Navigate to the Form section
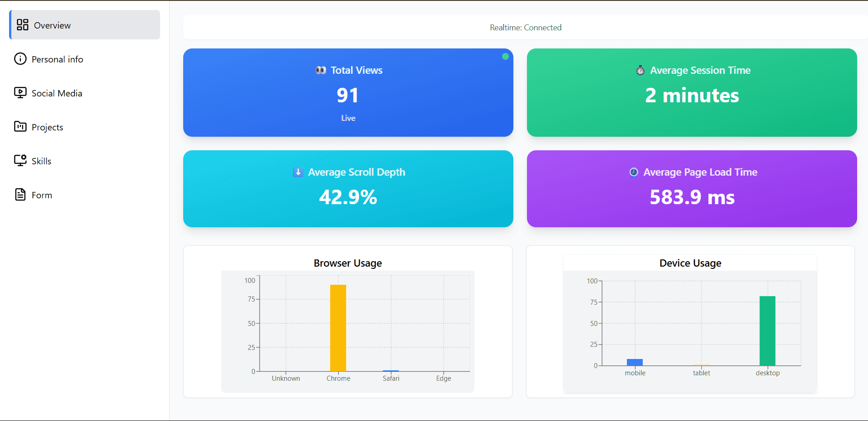 (x=42, y=194)
